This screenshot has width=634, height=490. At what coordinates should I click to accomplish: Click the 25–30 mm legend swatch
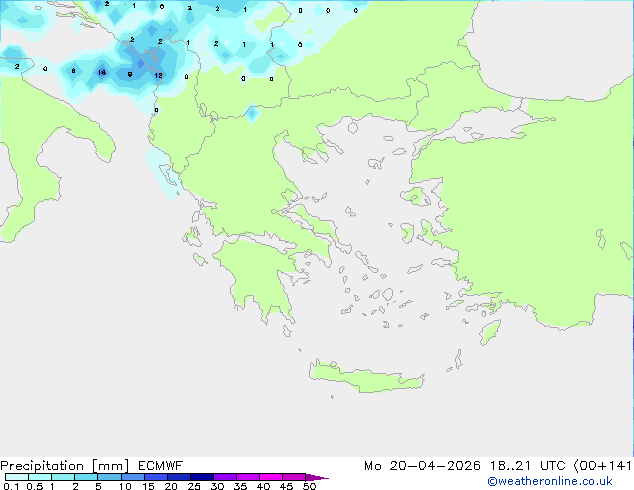202,477
